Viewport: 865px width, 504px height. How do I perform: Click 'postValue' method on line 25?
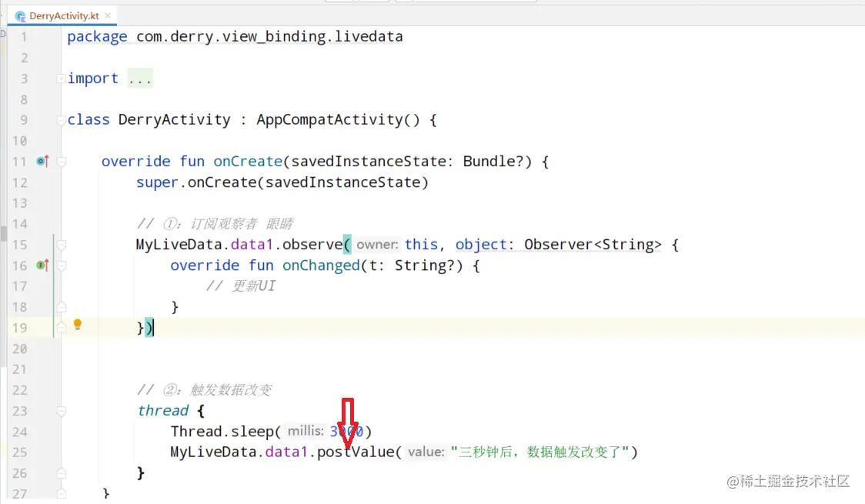pyautogui.click(x=356, y=452)
